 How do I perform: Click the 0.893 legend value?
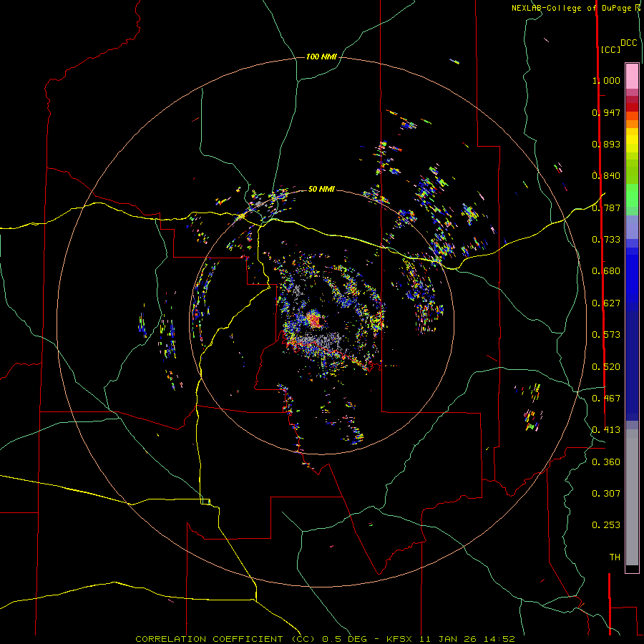click(x=606, y=144)
